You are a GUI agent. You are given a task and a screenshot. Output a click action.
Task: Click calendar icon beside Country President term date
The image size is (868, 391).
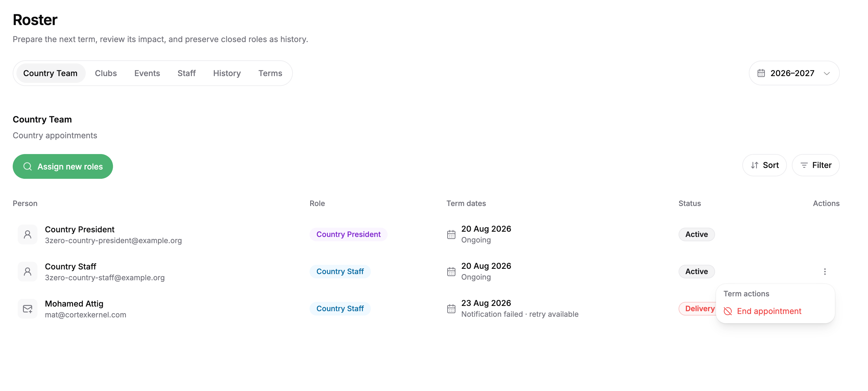pos(451,234)
